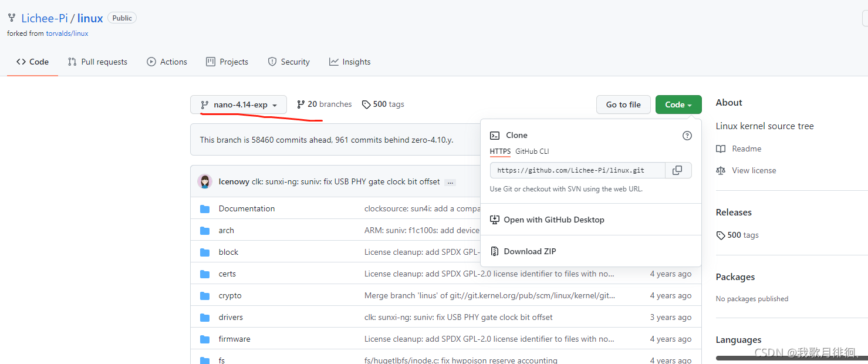View the 20 branches link
The image size is (868, 364).
point(325,104)
